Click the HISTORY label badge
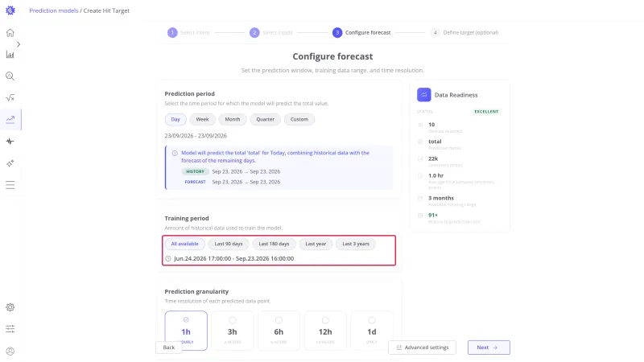The image size is (644, 362). coord(195,171)
